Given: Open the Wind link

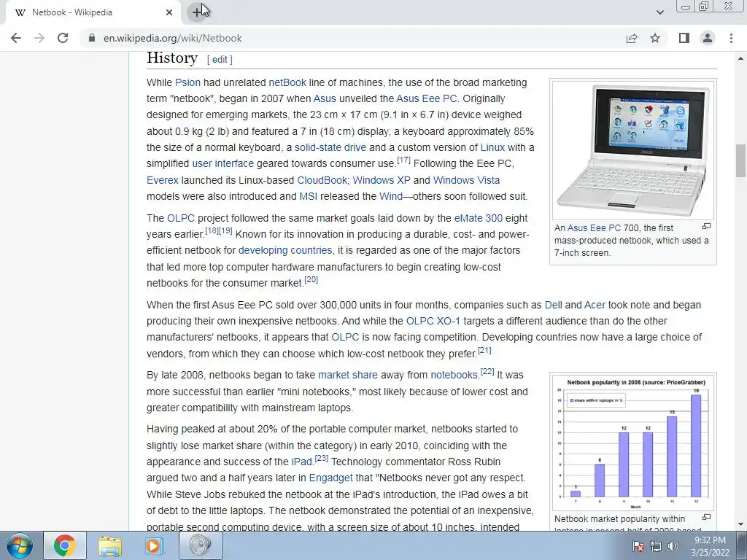Looking at the screenshot, I should point(391,196).
